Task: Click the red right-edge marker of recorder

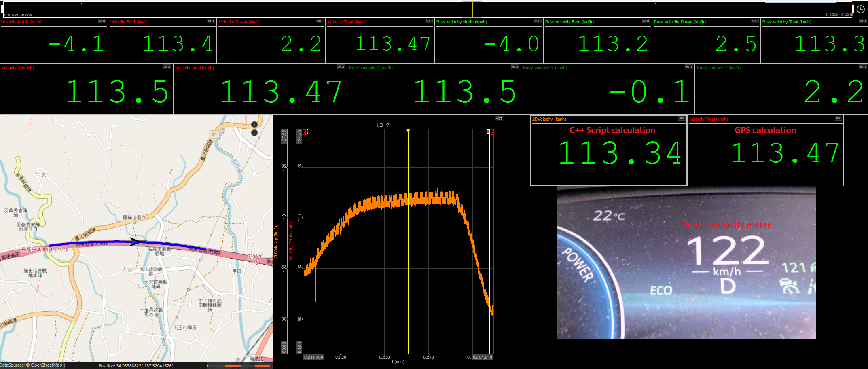Action: click(x=492, y=132)
